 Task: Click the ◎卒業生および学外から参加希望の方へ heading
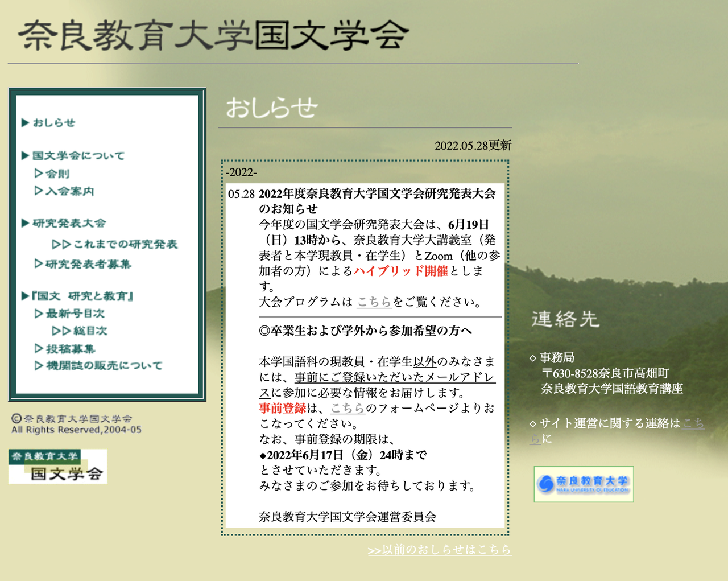pos(365,331)
